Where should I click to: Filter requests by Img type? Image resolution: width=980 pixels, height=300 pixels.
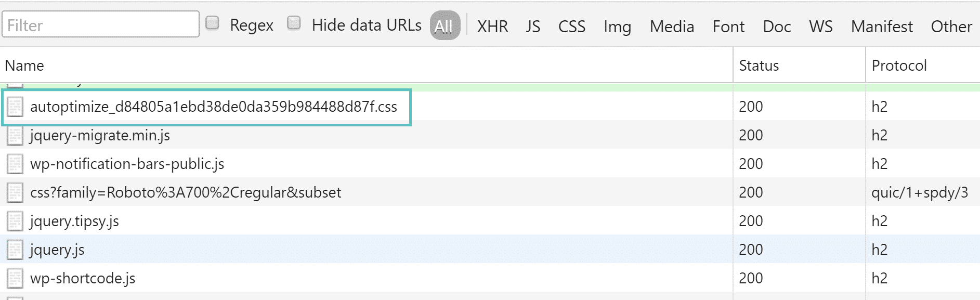pos(617,26)
